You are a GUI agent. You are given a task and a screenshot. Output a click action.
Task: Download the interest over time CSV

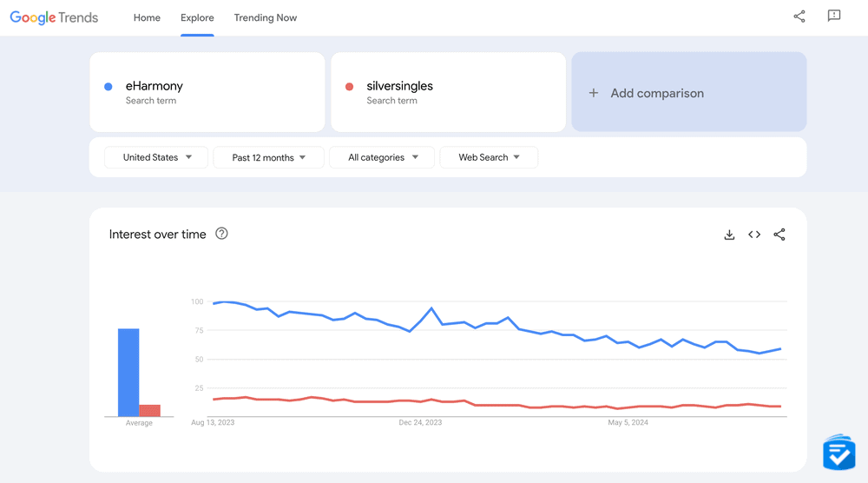pos(730,235)
